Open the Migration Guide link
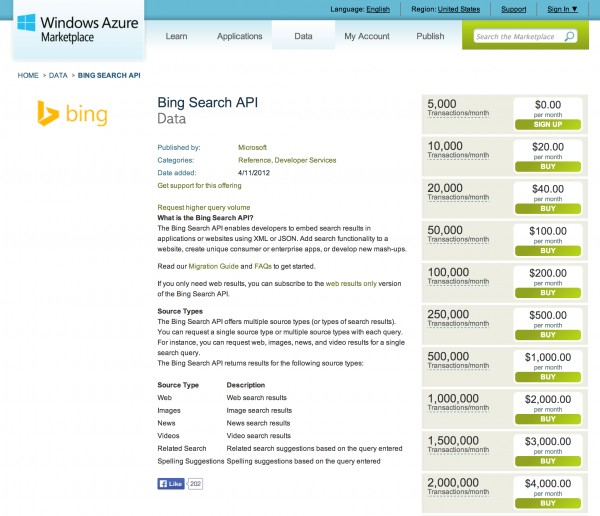The width and height of the screenshot is (600, 516). click(214, 266)
